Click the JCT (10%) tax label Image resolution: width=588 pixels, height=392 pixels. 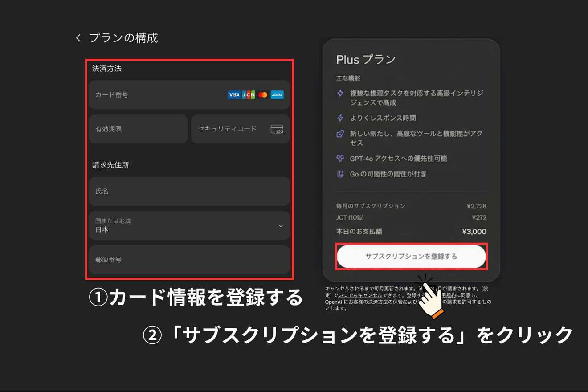tap(350, 218)
